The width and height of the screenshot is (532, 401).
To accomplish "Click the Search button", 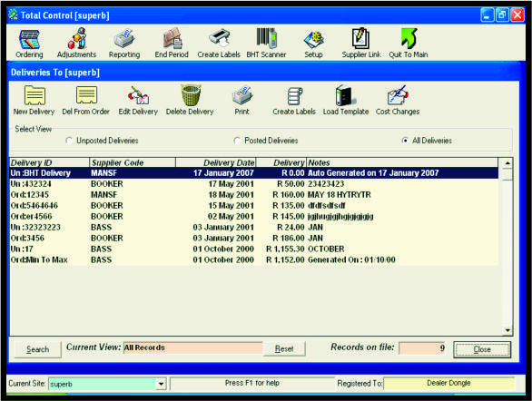I will point(37,349).
